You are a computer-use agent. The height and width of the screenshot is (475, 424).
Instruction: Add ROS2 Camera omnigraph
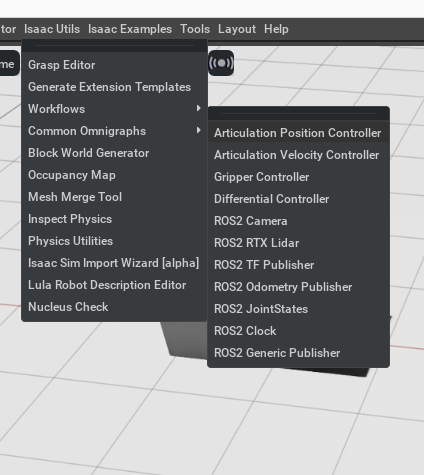pos(298,221)
